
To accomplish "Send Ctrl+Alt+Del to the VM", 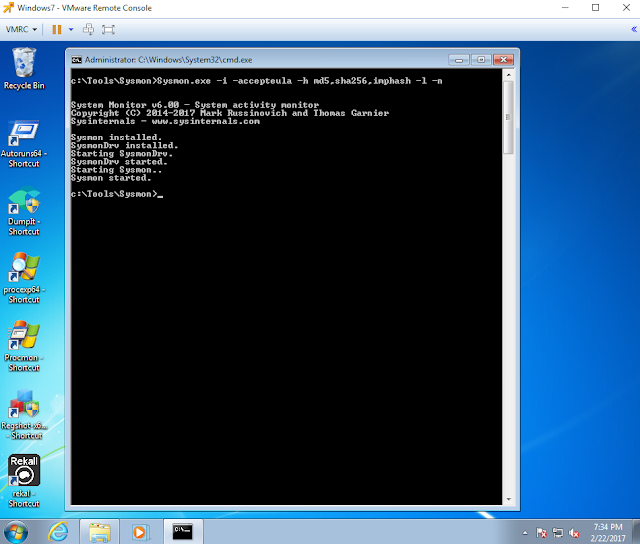I will 88,29.
